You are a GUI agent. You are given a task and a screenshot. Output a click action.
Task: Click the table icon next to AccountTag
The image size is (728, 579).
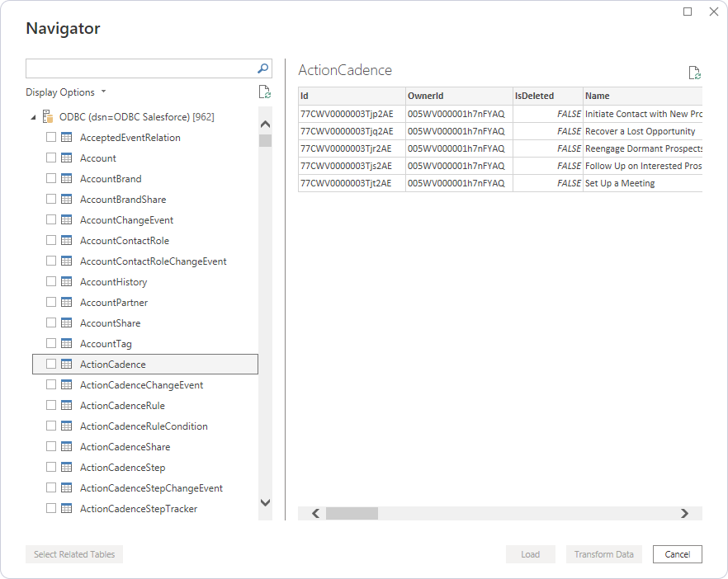(x=67, y=344)
